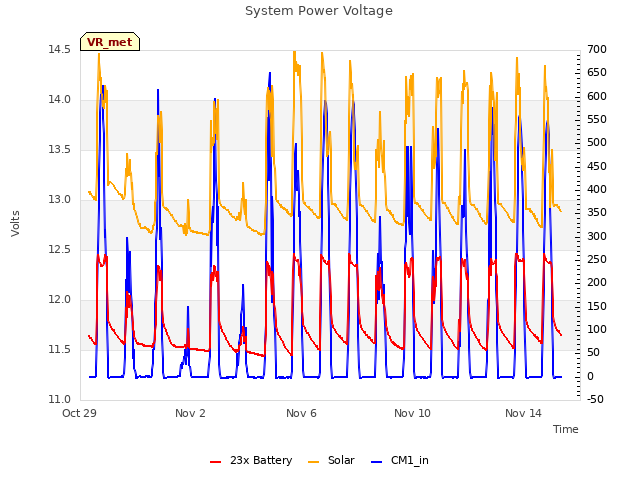Click the 200 right axis value
This screenshot has height=480, width=640.
coord(597,282)
